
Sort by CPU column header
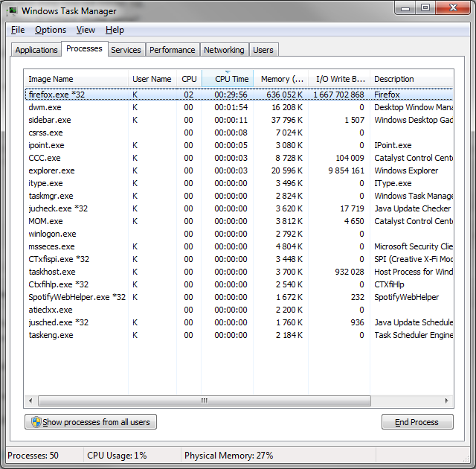(x=189, y=79)
